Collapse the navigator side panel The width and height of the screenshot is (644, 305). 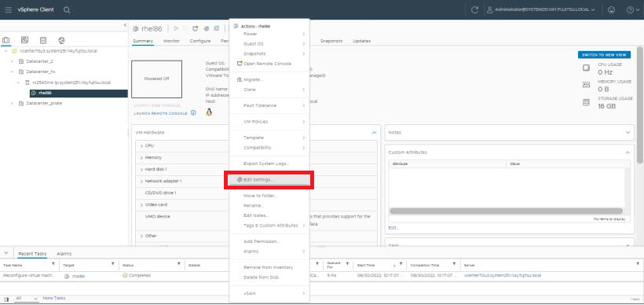pyautogui.click(x=126, y=25)
